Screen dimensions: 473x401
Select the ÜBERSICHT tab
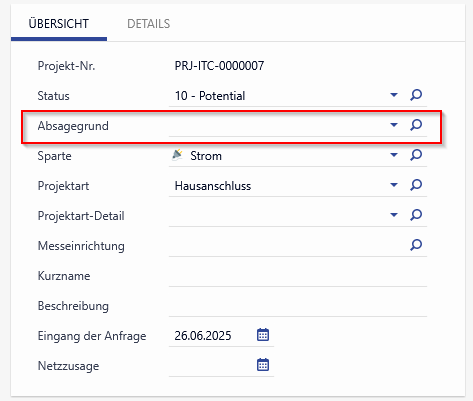(x=59, y=24)
